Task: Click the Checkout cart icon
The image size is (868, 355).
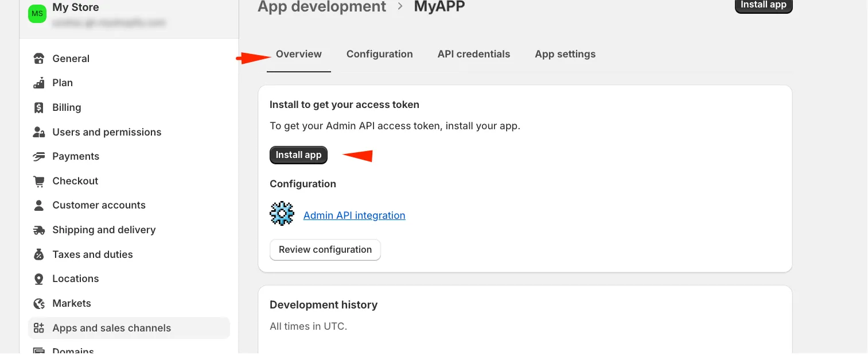Action: pyautogui.click(x=39, y=181)
